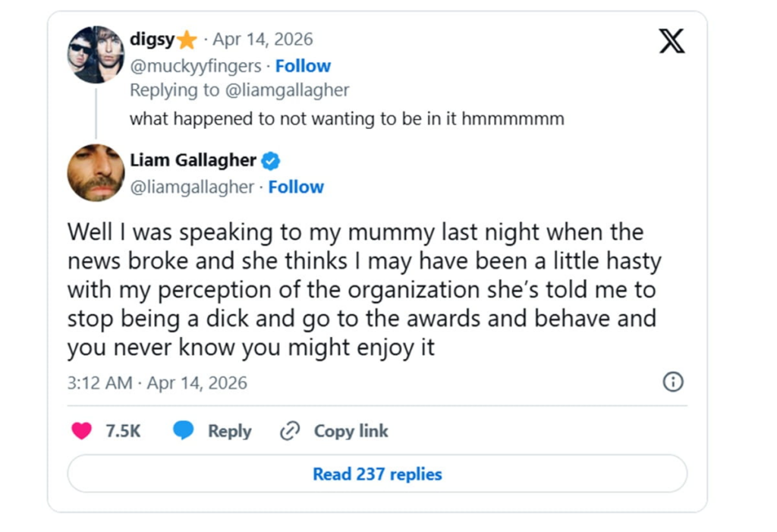
Task: Click the heart like icon
Action: (x=81, y=431)
